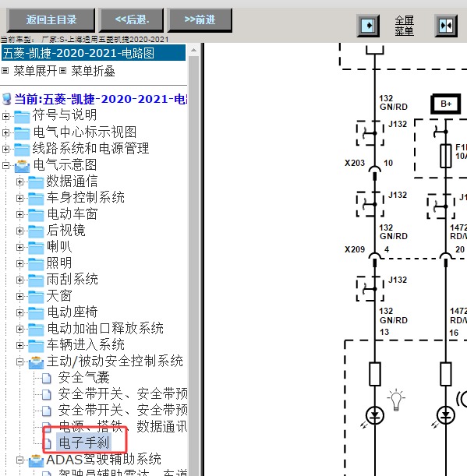This screenshot has width=467, height=476.
Task: Expand the 天窗 folder node
Action: click(x=19, y=296)
